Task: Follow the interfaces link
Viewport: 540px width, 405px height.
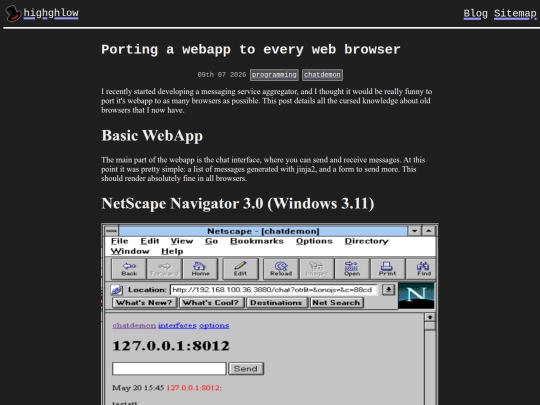Action: (x=177, y=325)
